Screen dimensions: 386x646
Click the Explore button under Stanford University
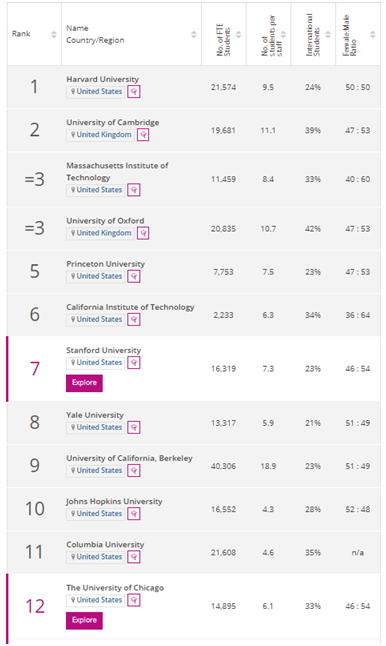[84, 383]
